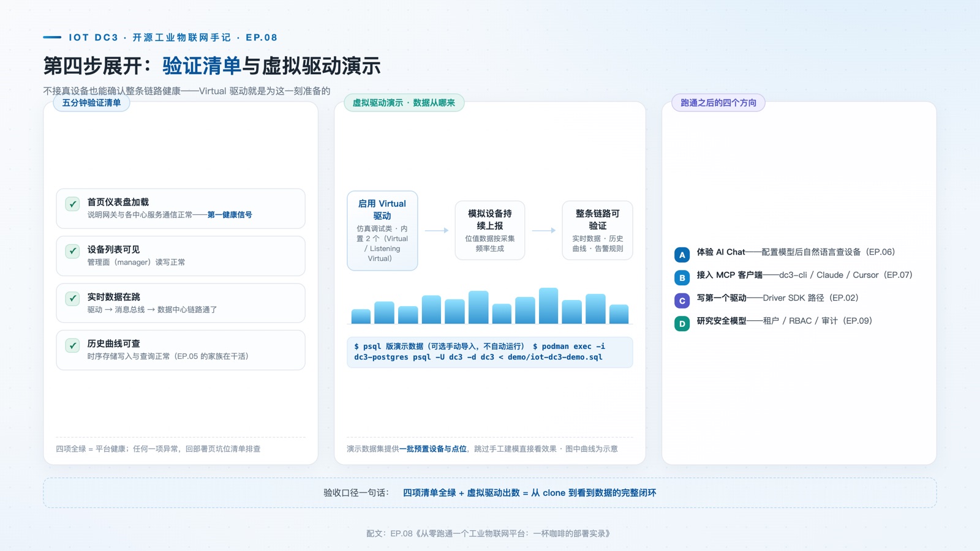Click the 历史曲线可查 heading
Image resolution: width=980 pixels, height=551 pixels.
click(x=113, y=343)
